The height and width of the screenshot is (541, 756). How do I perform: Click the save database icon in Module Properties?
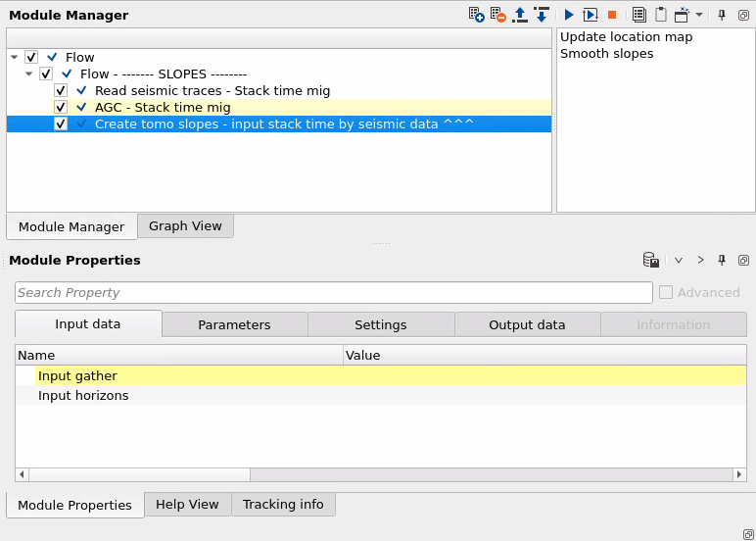click(x=650, y=260)
